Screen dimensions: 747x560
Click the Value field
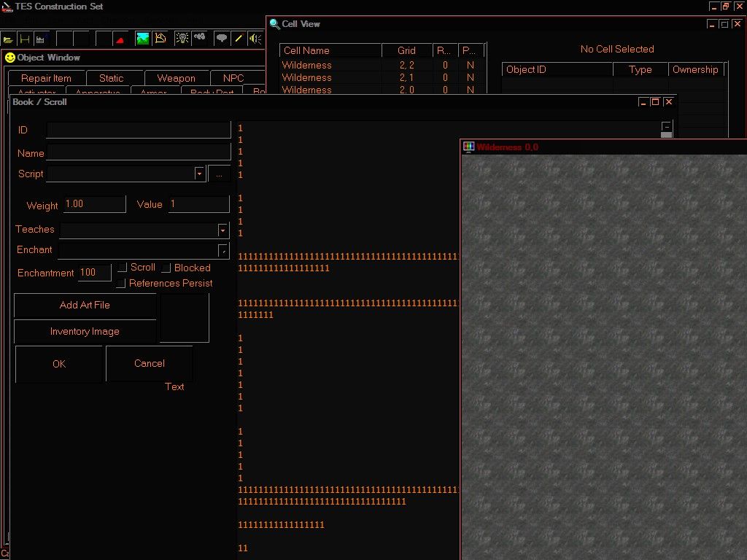tap(199, 204)
